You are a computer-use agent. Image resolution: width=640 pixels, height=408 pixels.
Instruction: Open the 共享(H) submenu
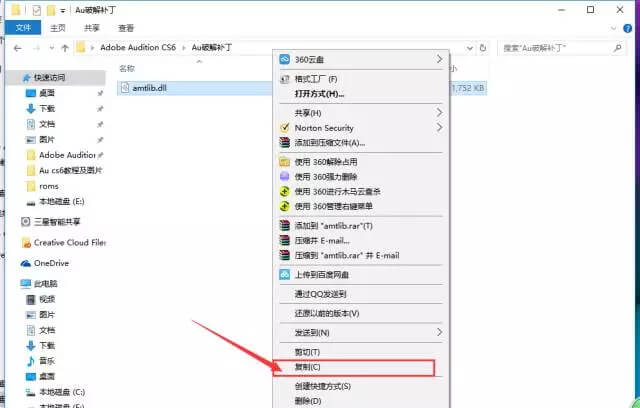pyautogui.click(x=361, y=113)
